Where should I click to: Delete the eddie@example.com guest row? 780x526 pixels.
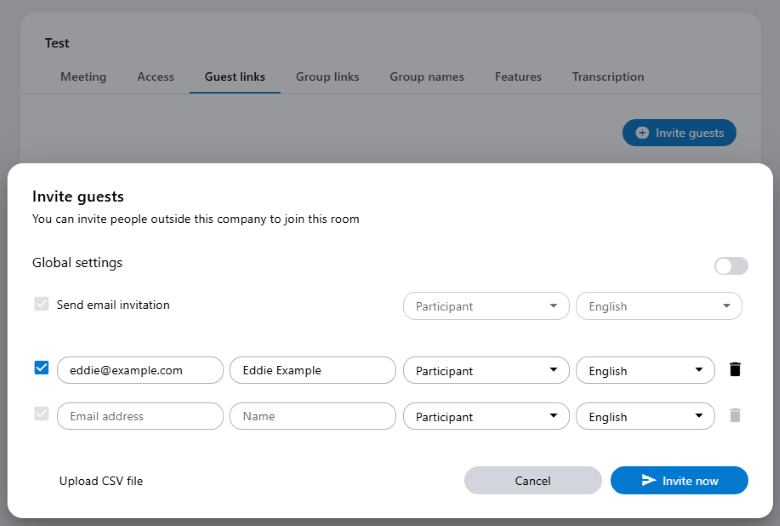pyautogui.click(x=735, y=369)
